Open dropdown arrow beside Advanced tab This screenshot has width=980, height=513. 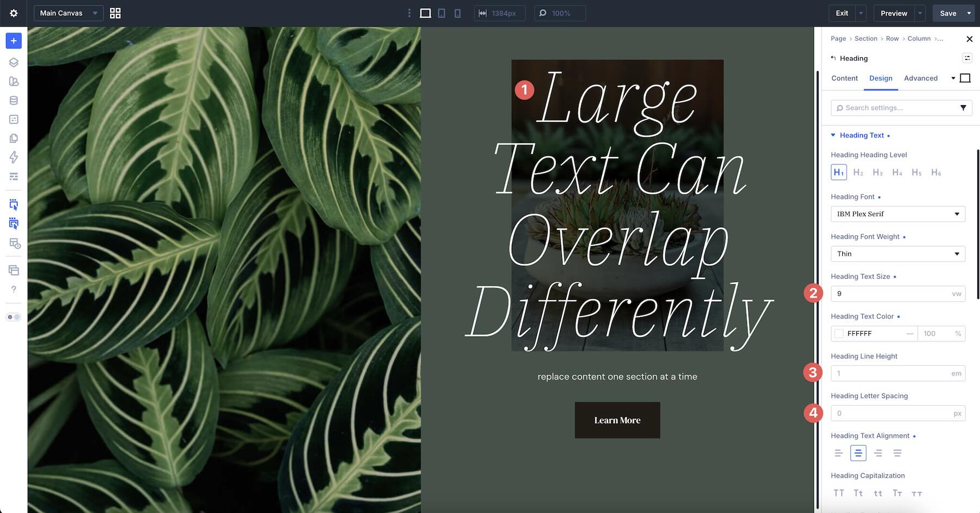953,78
